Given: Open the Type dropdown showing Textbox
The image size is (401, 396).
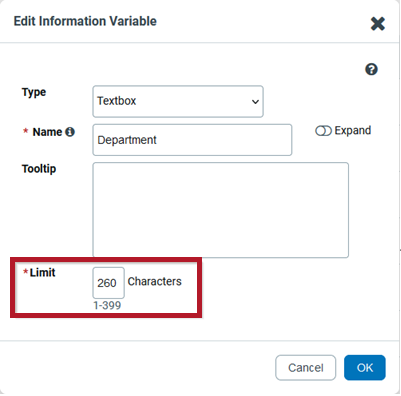Looking at the screenshot, I should (178, 101).
